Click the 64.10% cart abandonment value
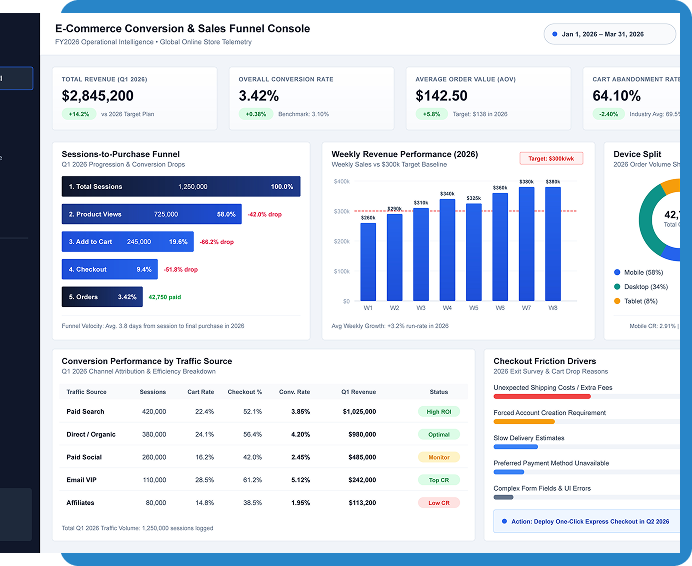692x566 pixels. pos(617,96)
